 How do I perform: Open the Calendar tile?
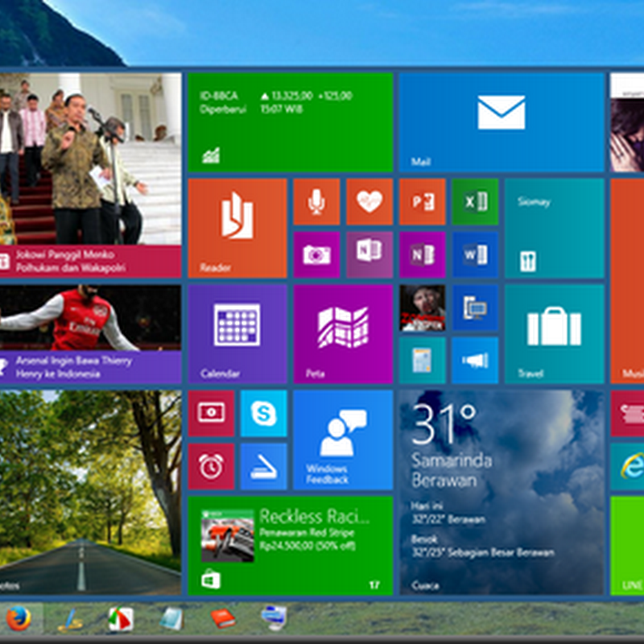(237, 334)
